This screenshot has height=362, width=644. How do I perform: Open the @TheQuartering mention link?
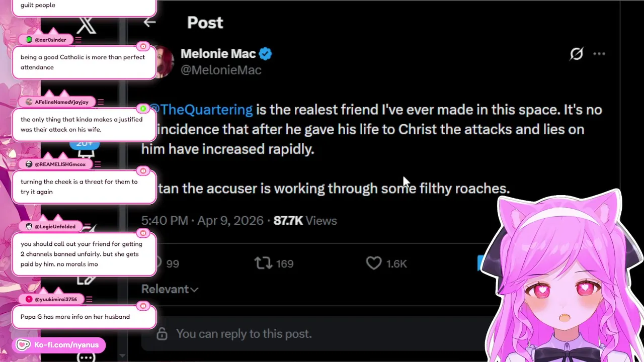pyautogui.click(x=201, y=110)
